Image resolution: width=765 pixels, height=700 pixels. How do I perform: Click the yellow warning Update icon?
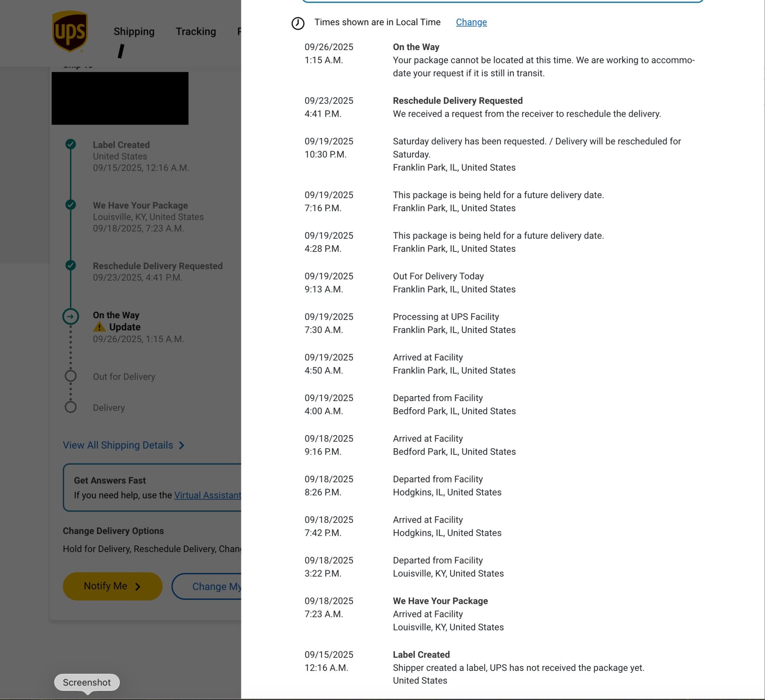99,327
